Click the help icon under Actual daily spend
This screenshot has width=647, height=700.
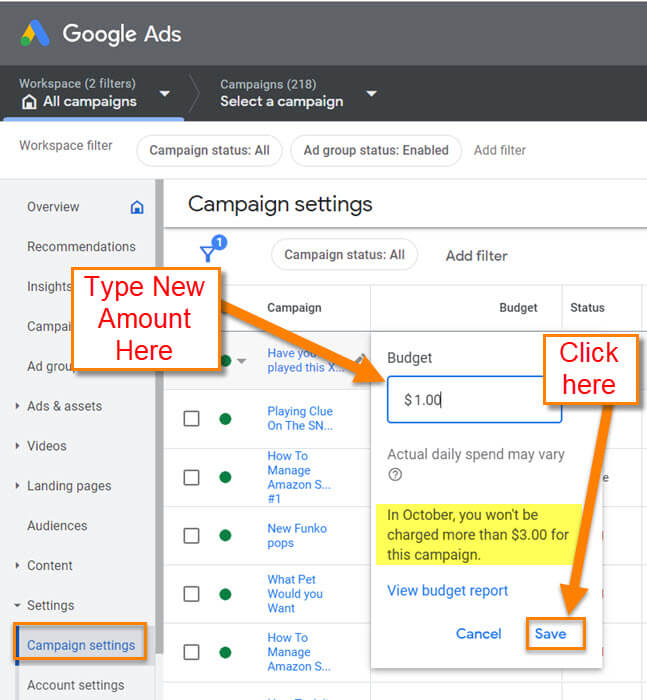click(x=395, y=474)
